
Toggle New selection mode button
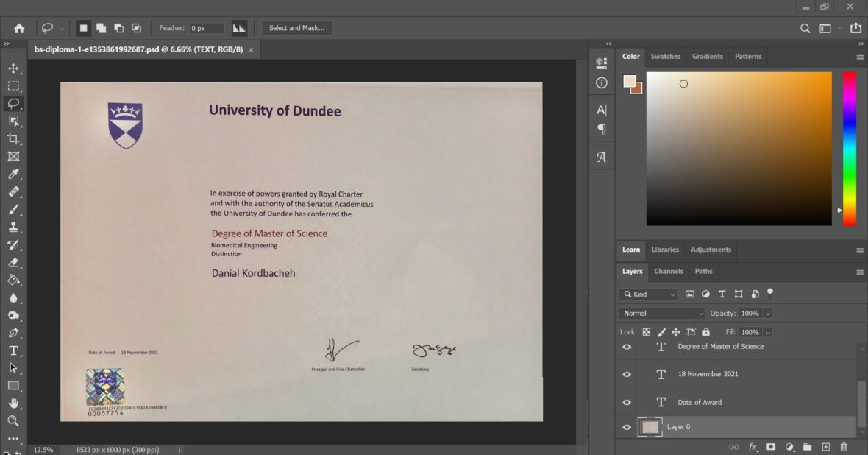(x=83, y=28)
